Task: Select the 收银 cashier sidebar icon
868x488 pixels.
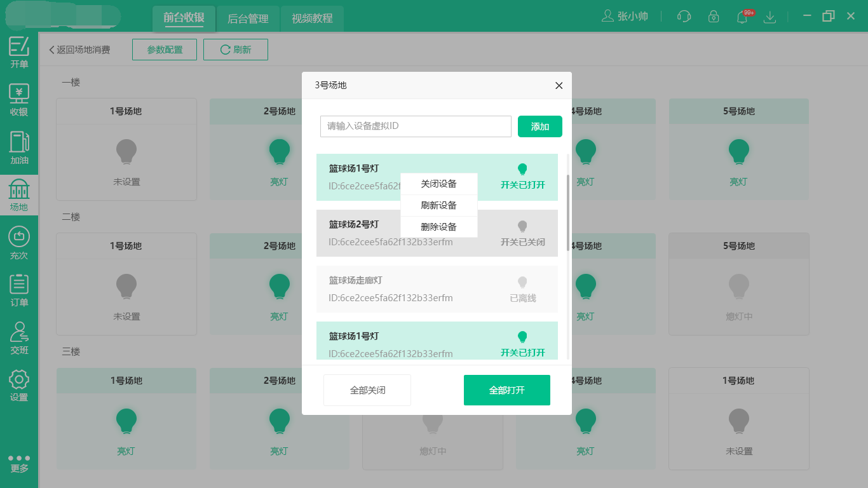Action: tap(19, 100)
